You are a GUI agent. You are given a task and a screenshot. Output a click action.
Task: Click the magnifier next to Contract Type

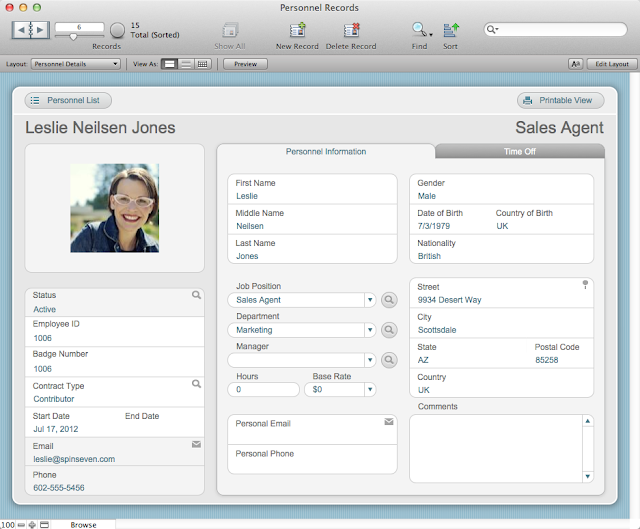point(196,384)
